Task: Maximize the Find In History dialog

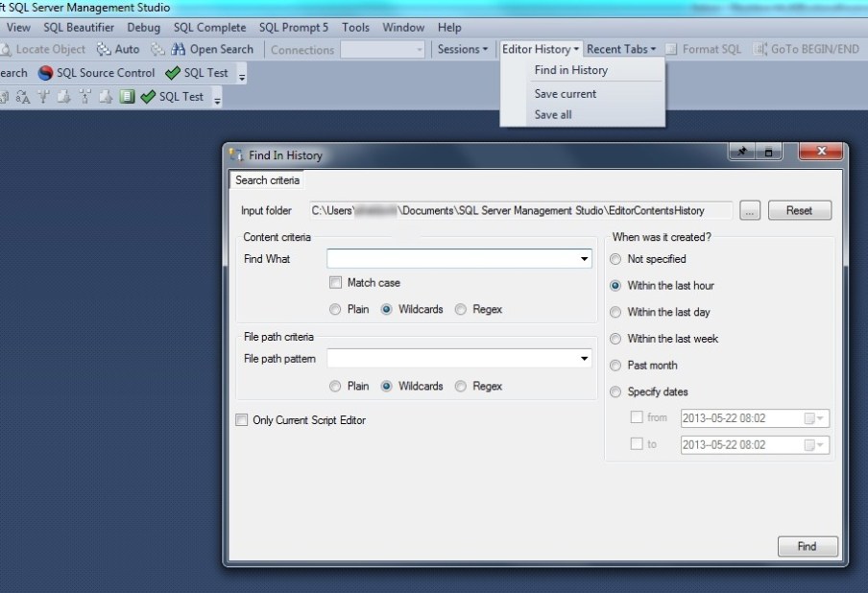Action: pyautogui.click(x=768, y=151)
